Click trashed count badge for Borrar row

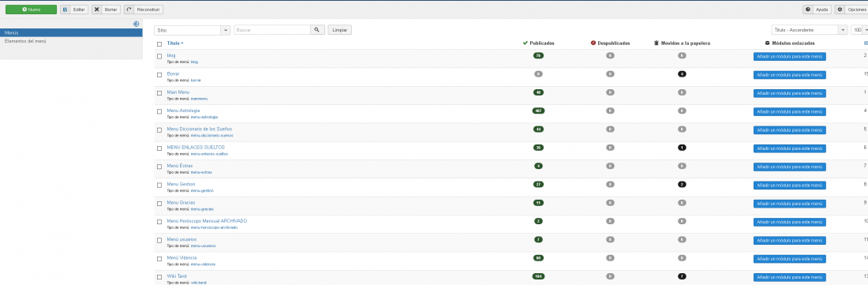682,74
